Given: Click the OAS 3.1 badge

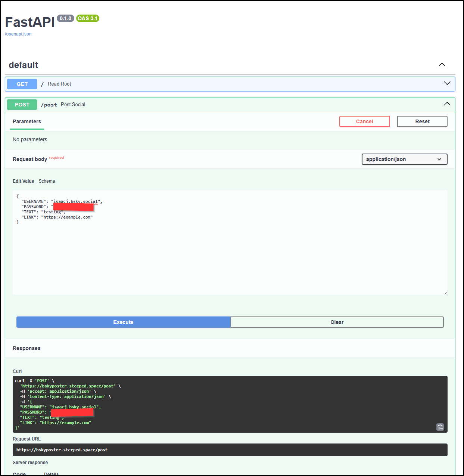Looking at the screenshot, I should click(x=87, y=18).
